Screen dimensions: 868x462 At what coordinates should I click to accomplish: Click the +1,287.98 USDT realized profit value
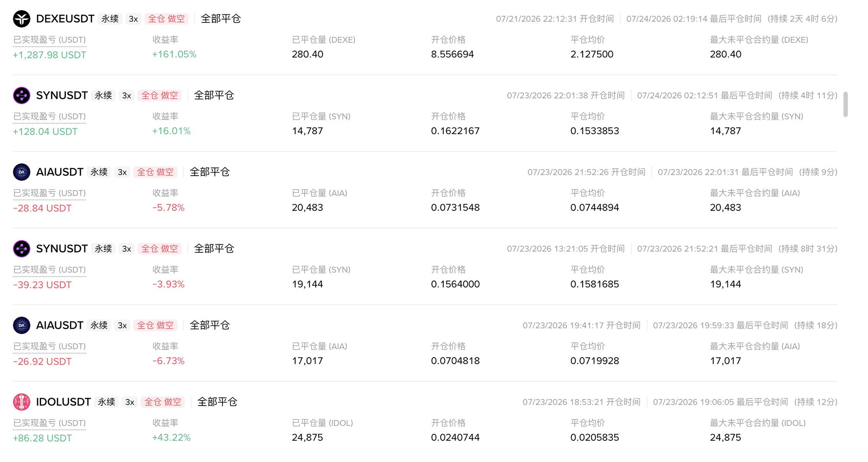coord(50,55)
